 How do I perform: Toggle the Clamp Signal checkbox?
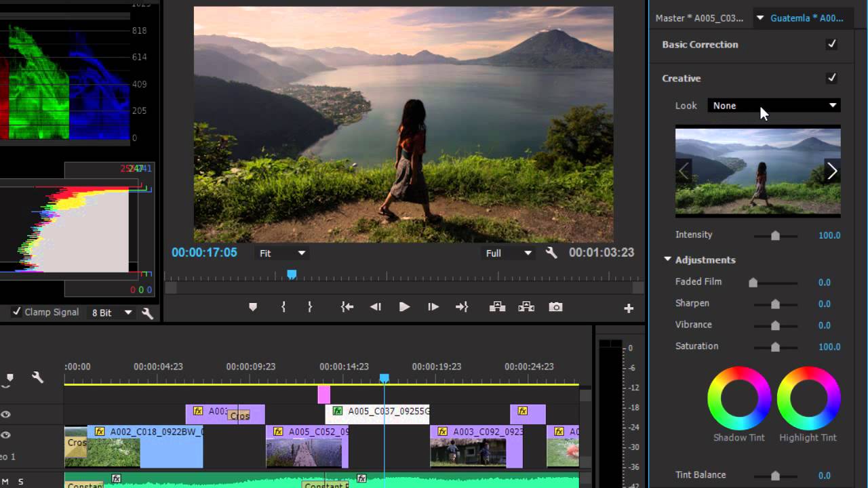[x=17, y=312]
